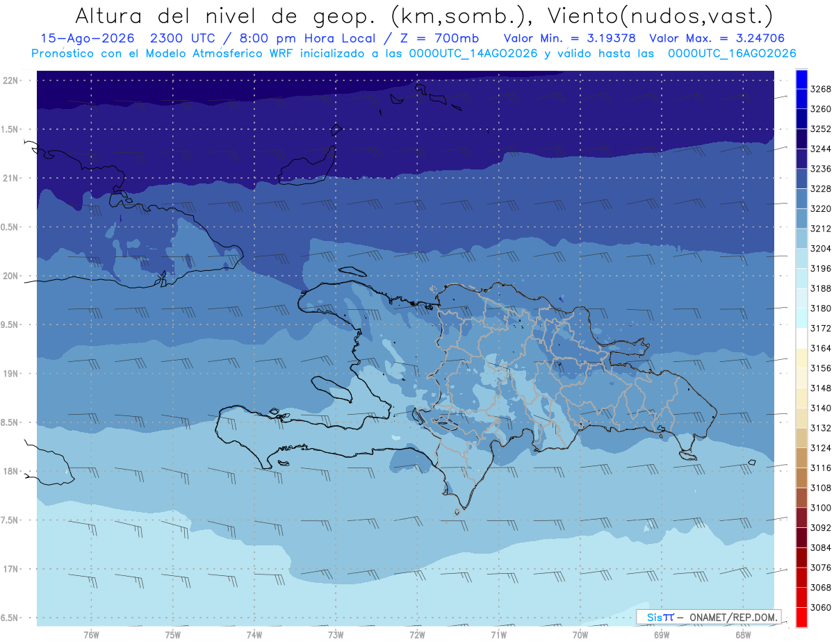Click the bright blue swatch above 3268
The image size is (834, 644).
(801, 79)
